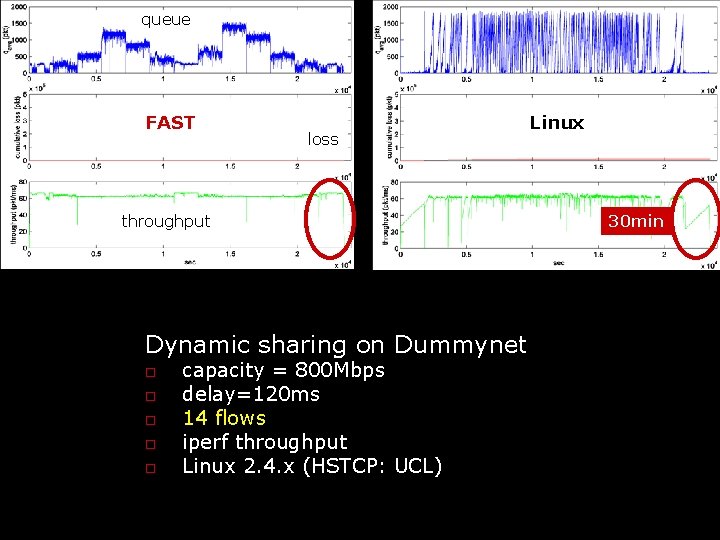
Task: Click the 'throughput' label in FAST chart
Action: coord(165,221)
